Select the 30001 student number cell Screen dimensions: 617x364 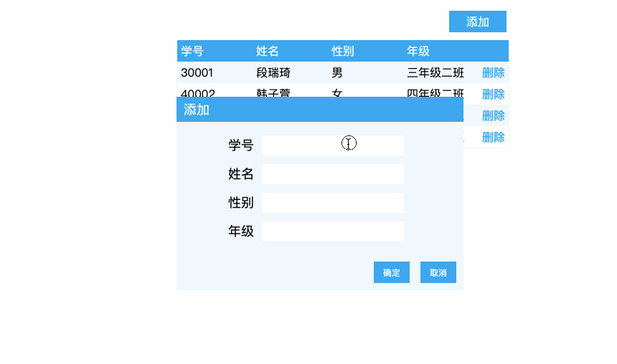pos(197,72)
